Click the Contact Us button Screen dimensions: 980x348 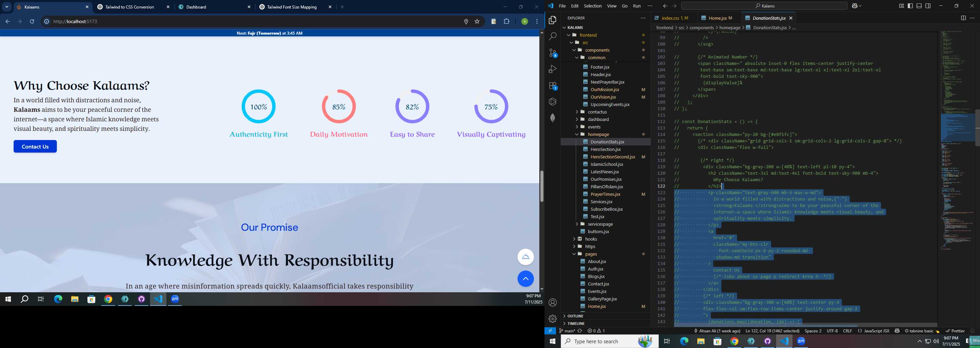click(35, 146)
